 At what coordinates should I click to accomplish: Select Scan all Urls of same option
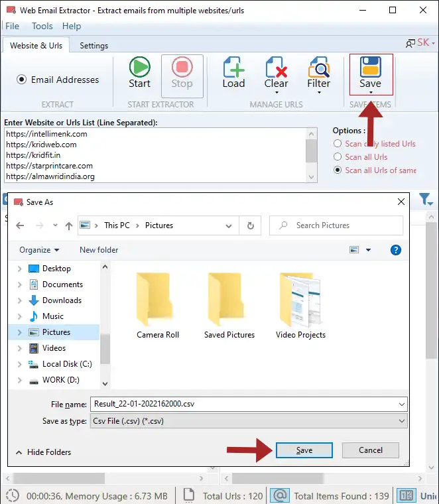[x=338, y=170]
